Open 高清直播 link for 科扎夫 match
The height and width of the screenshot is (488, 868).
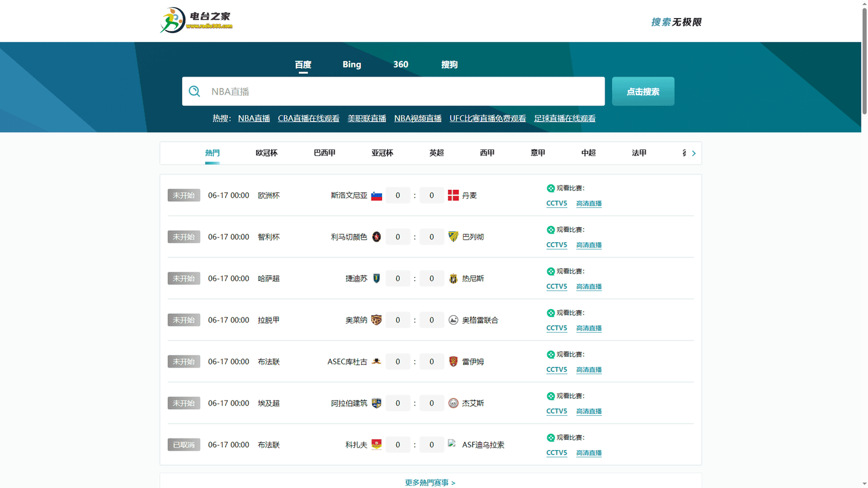(589, 453)
